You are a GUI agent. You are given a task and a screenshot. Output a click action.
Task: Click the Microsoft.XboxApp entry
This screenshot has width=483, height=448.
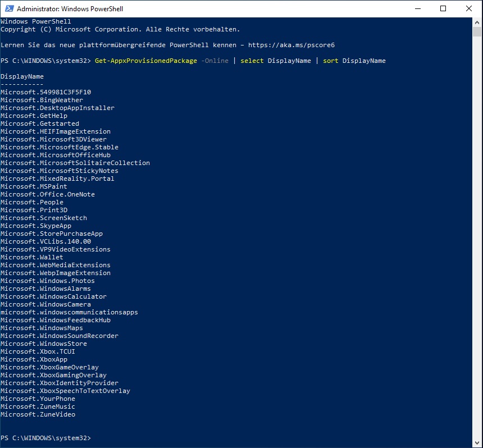(x=34, y=359)
